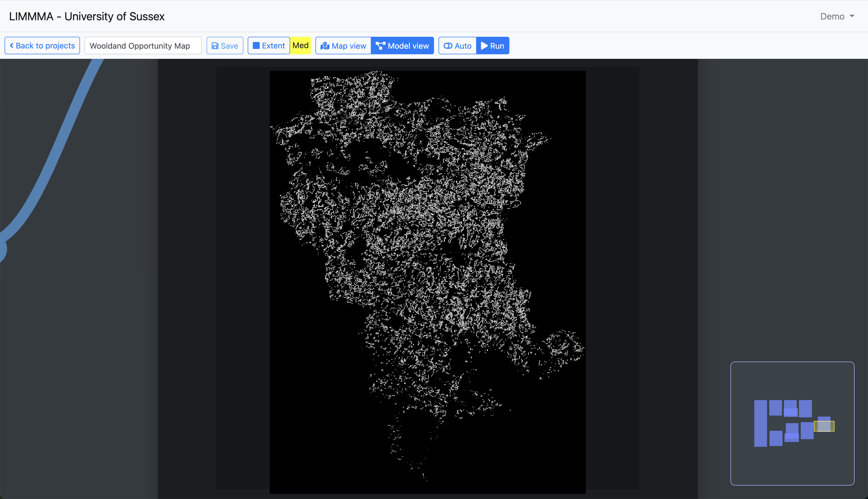Click the Map view map-marker icon
The width and height of the screenshot is (868, 499).
[x=325, y=46]
